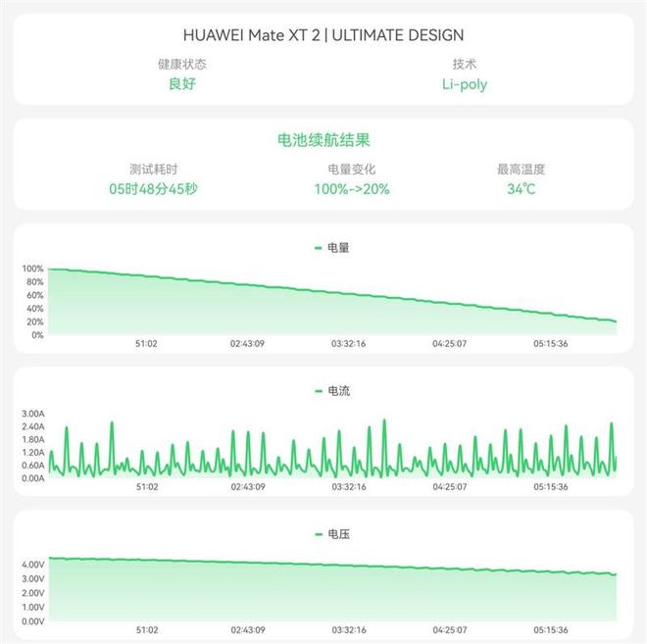
Task: Click the 20% axis label in 电量 chart
Action: [x=34, y=322]
